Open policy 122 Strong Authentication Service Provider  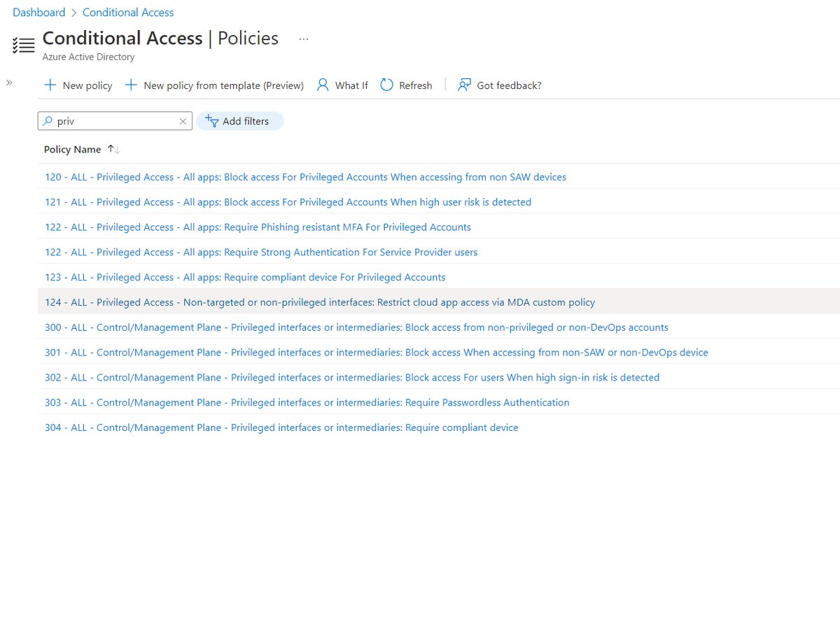pyautogui.click(x=261, y=252)
